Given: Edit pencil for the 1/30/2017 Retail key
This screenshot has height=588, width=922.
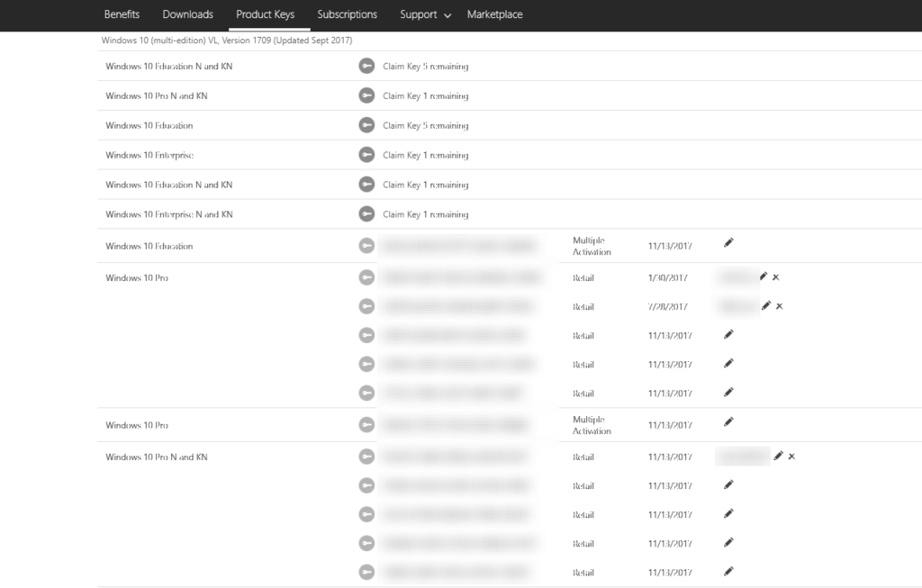Looking at the screenshot, I should (x=764, y=276).
